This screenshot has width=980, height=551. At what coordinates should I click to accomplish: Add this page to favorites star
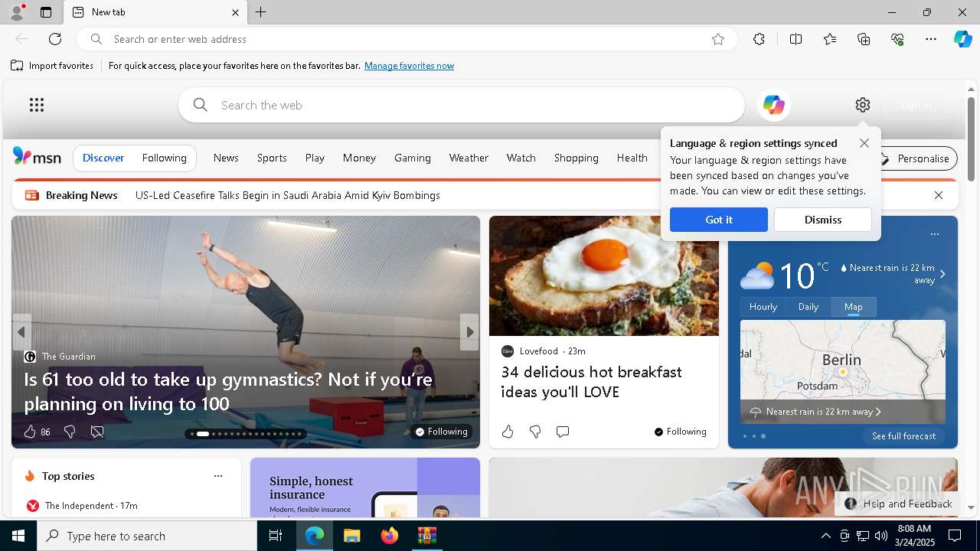click(718, 39)
